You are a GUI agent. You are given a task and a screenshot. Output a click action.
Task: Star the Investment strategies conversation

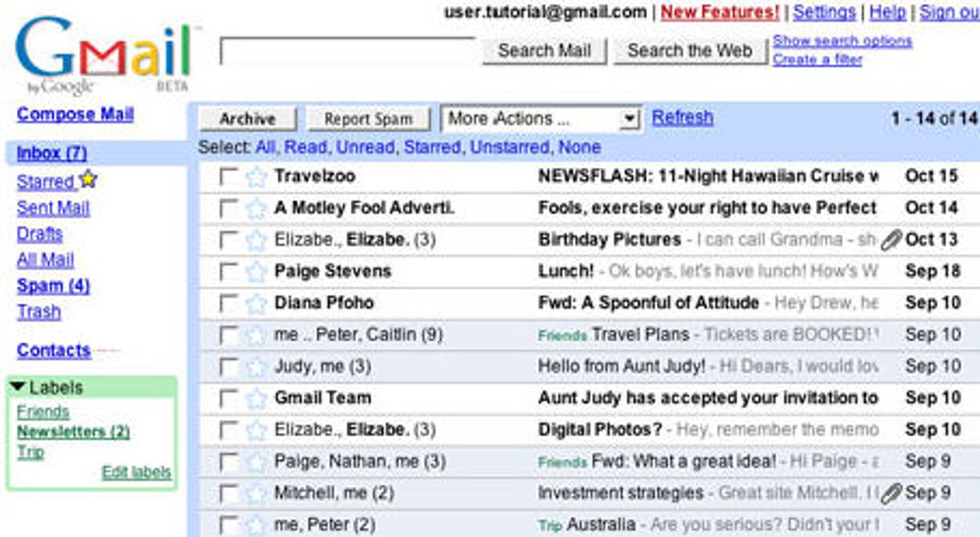pos(256,493)
